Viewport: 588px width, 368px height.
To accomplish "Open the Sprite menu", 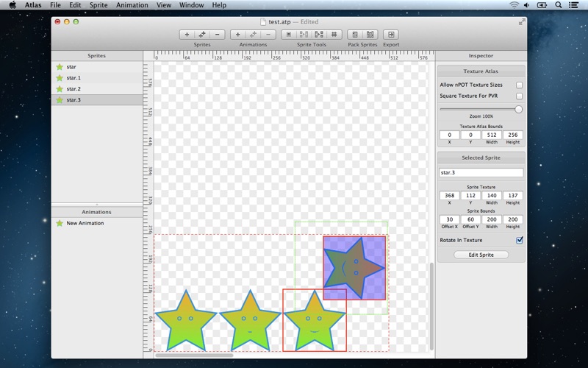I will (x=98, y=5).
